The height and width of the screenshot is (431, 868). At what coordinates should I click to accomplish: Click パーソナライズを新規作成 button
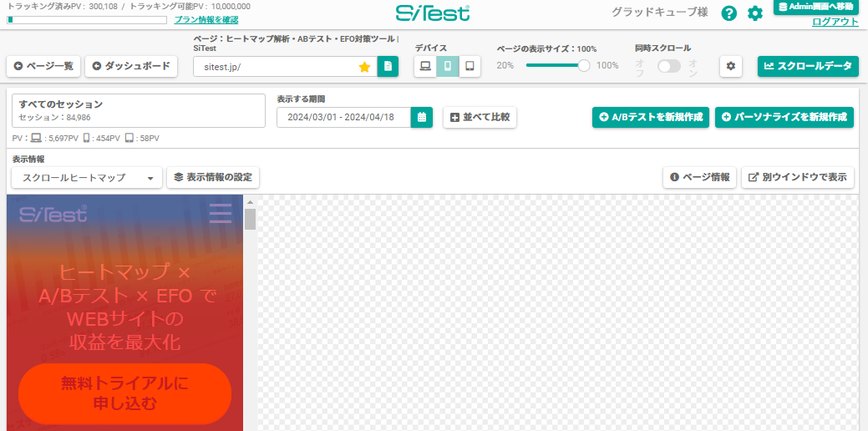(784, 117)
